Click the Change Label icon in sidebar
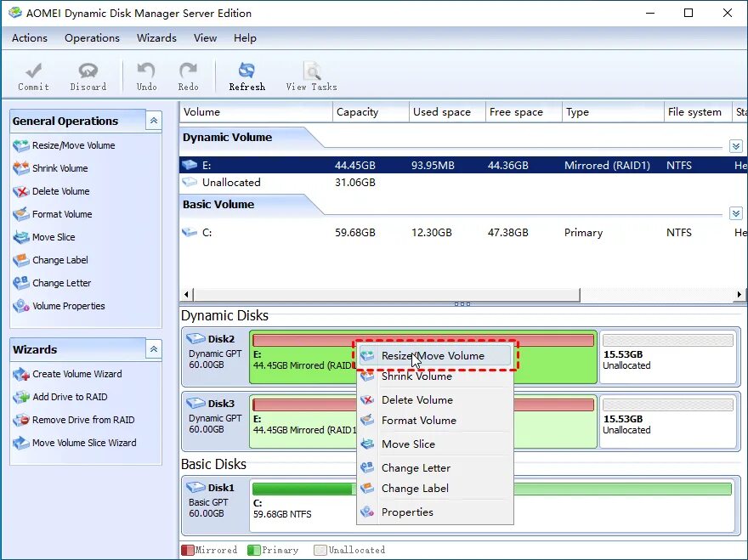The width and height of the screenshot is (748, 560). (21, 260)
